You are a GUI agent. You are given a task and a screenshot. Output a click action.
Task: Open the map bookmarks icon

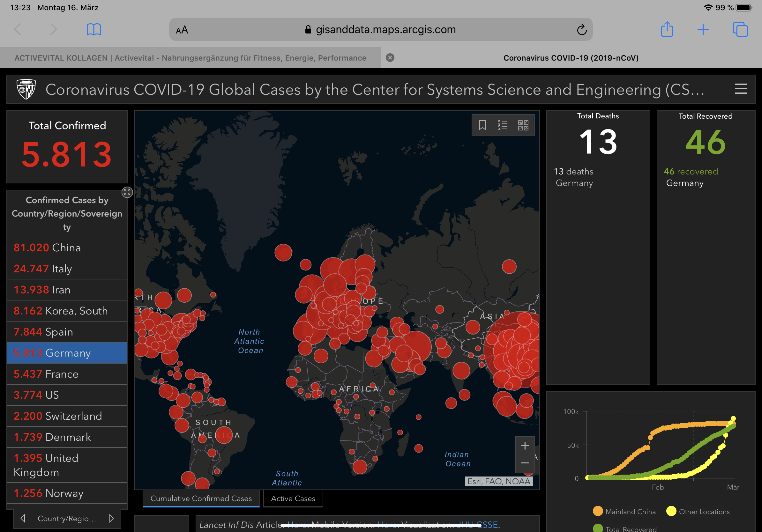pos(482,125)
